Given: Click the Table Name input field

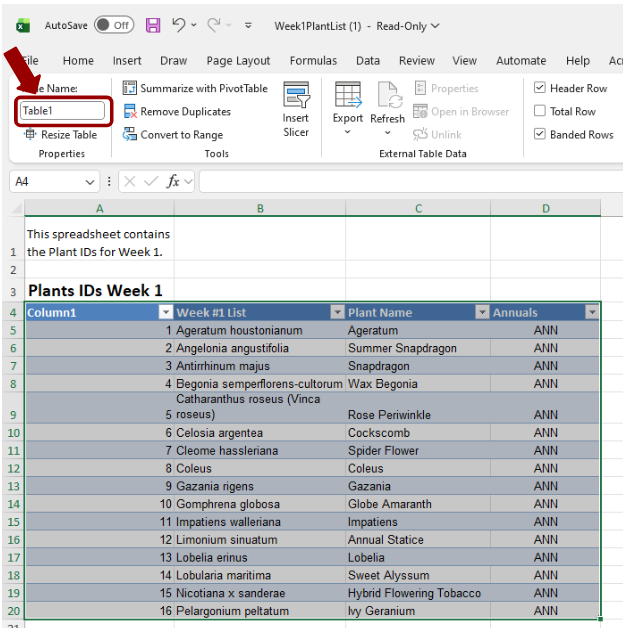Looking at the screenshot, I should tap(63, 111).
